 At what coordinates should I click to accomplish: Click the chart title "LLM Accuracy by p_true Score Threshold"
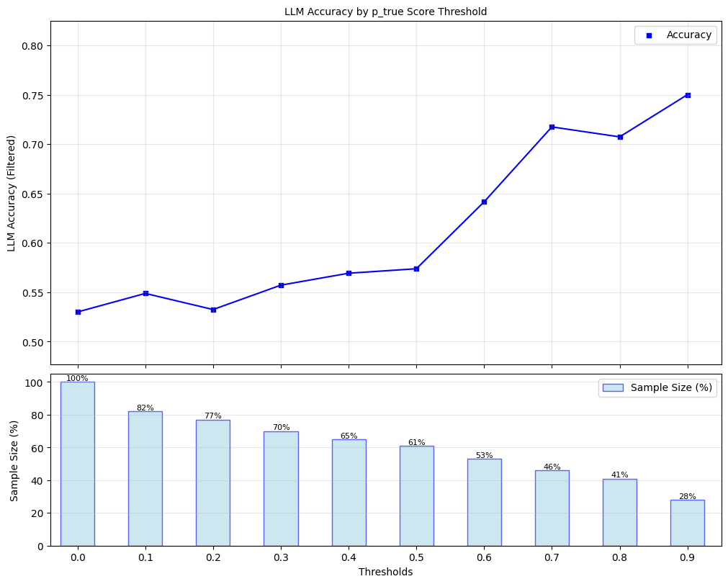click(x=385, y=12)
